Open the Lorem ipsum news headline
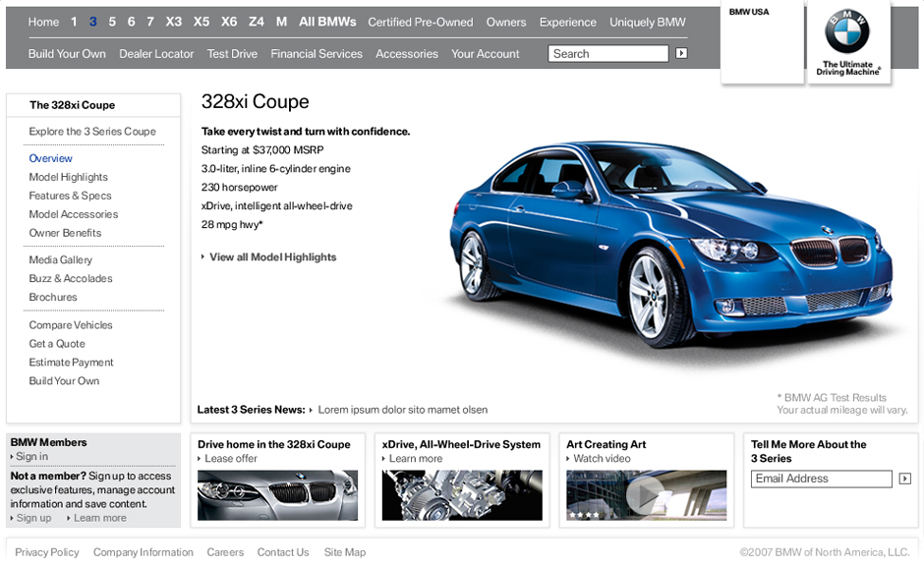Screen dimensions: 924x565 (402, 410)
